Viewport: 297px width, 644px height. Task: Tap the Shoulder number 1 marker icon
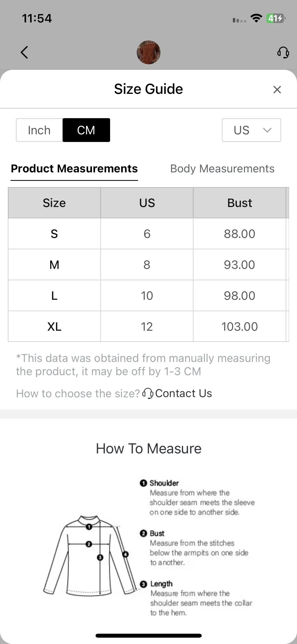tap(143, 483)
